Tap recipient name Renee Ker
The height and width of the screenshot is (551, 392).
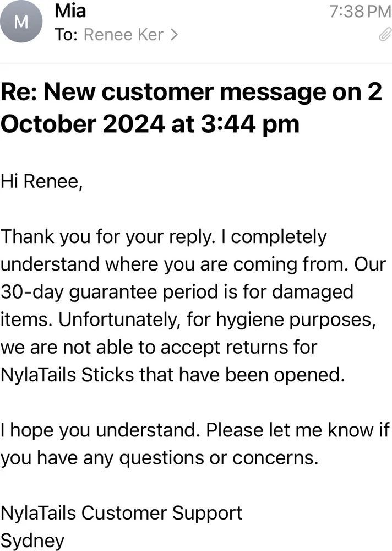[x=123, y=35]
